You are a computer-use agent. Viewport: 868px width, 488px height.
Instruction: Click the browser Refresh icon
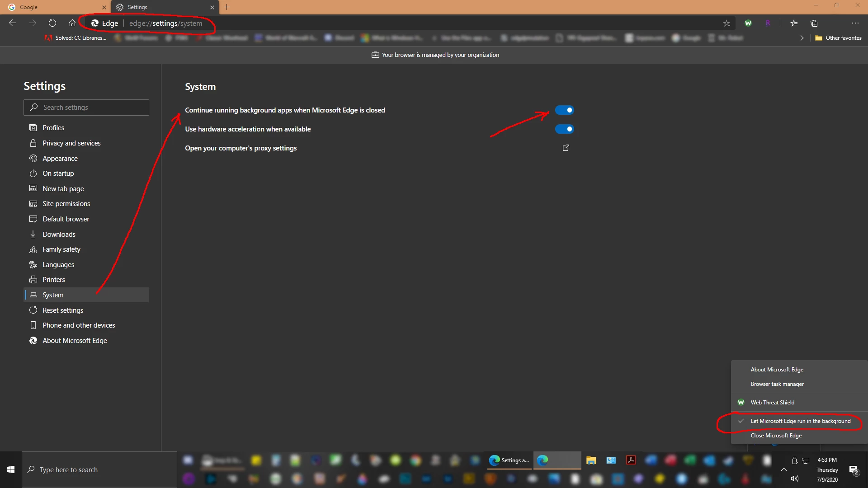[52, 23]
